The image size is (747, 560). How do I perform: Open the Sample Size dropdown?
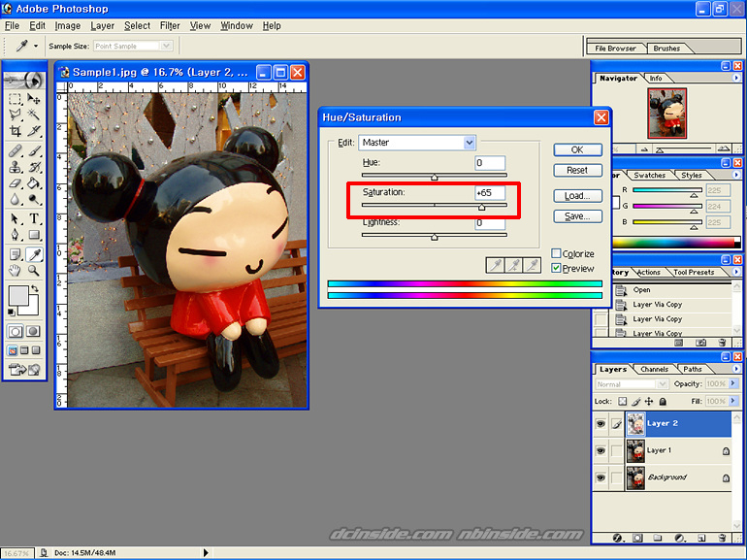(x=166, y=46)
